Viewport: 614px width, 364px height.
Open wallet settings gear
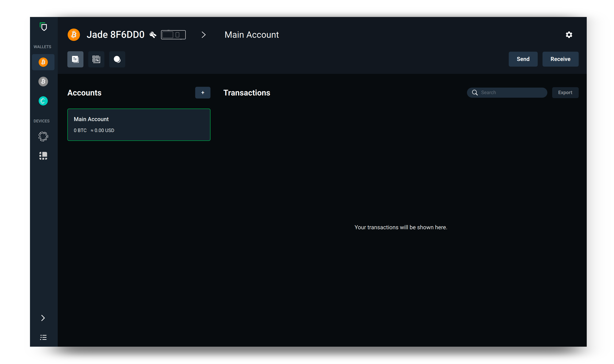pyautogui.click(x=569, y=35)
